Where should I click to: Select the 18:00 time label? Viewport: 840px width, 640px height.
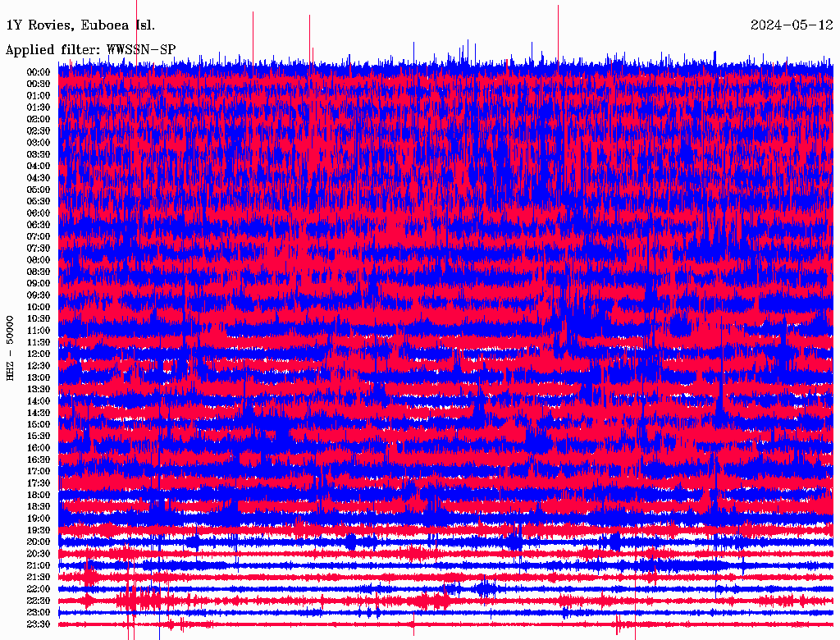39,496
